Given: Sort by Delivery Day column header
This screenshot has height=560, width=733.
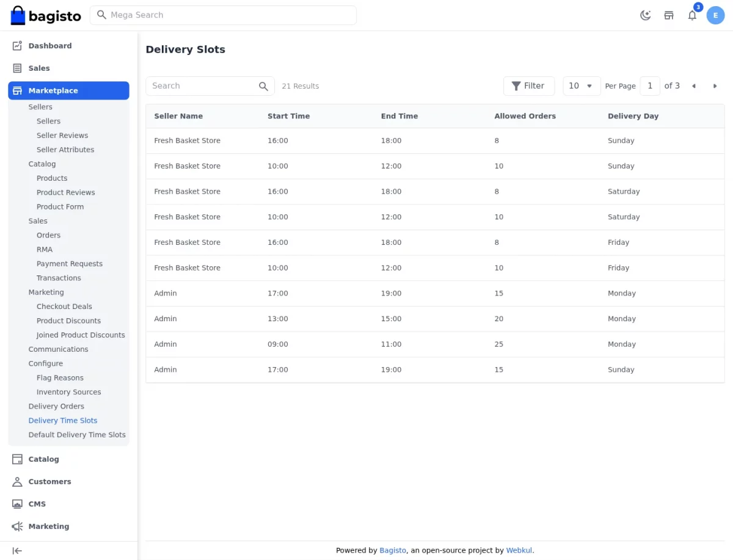Looking at the screenshot, I should 633,116.
